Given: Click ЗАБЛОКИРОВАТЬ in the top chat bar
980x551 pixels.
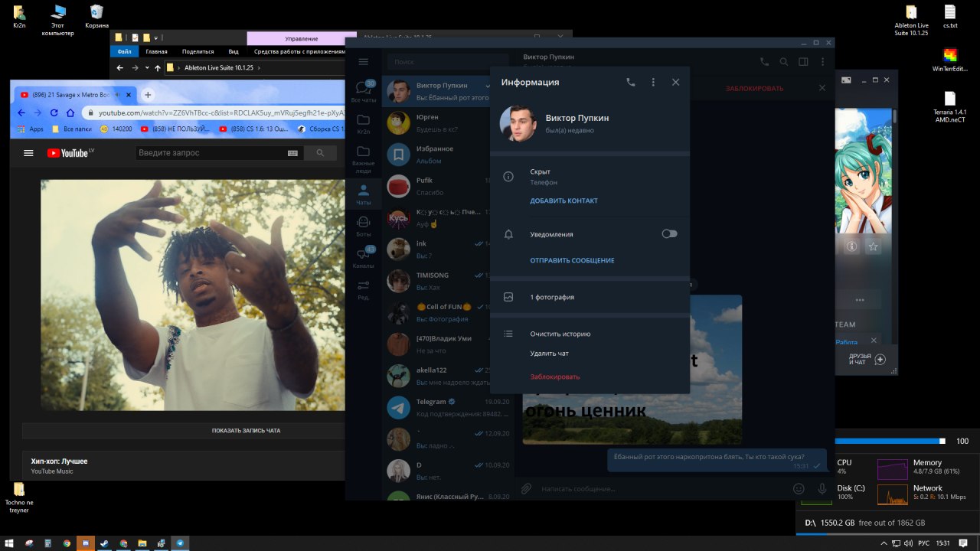Looking at the screenshot, I should point(754,88).
